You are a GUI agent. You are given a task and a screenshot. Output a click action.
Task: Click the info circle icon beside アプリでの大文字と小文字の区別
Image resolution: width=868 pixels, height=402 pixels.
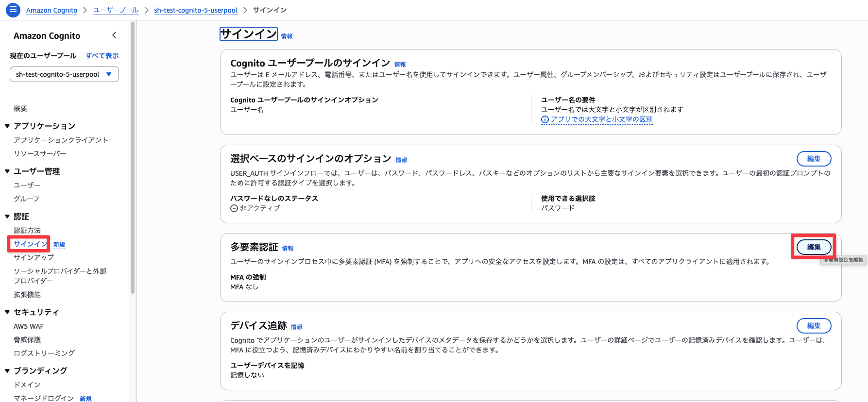(x=545, y=119)
